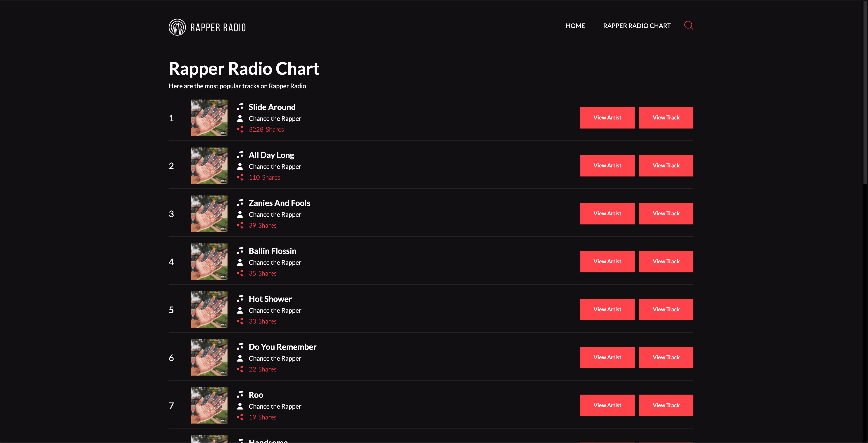868x443 pixels.
Task: View Artist for Ballin Flossin
Action: pyautogui.click(x=607, y=261)
